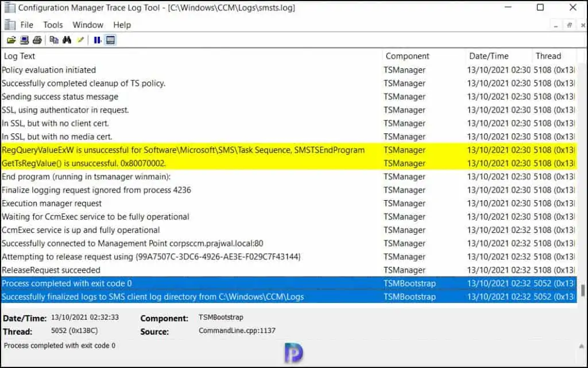Open the Help menu
Viewport: 588px width, 368px height.
click(122, 25)
